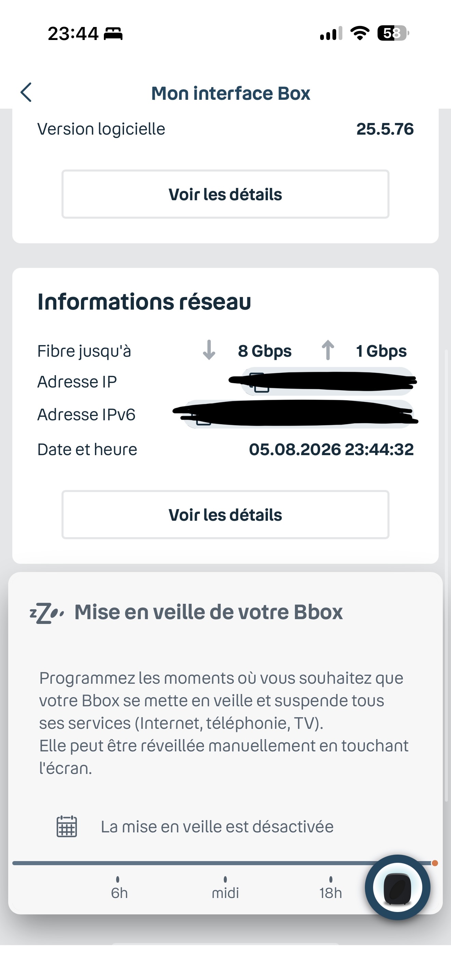The image size is (451, 980).
Task: Tap the sleep zZ icon
Action: [x=47, y=613]
